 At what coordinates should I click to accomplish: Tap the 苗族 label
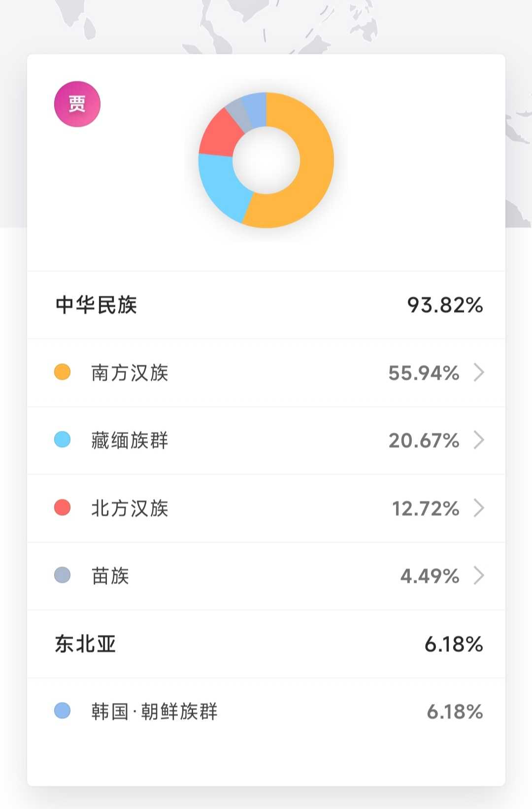[110, 575]
